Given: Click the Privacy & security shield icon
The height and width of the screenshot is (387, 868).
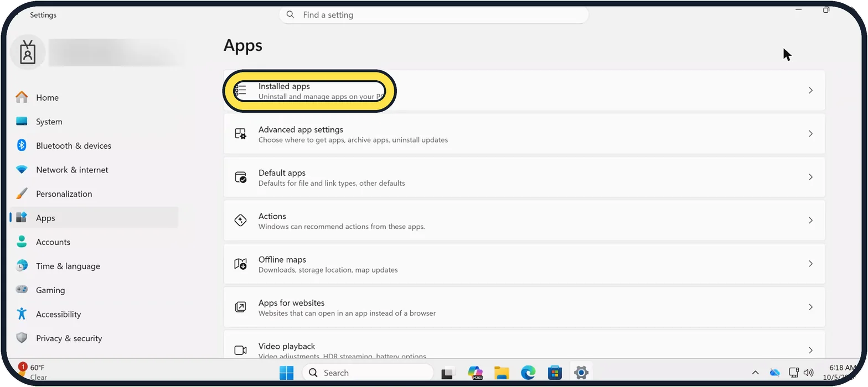Looking at the screenshot, I should pyautogui.click(x=22, y=338).
